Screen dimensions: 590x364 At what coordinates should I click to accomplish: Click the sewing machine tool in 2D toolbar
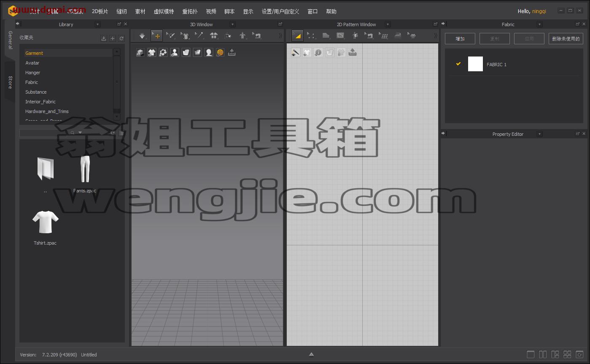369,36
